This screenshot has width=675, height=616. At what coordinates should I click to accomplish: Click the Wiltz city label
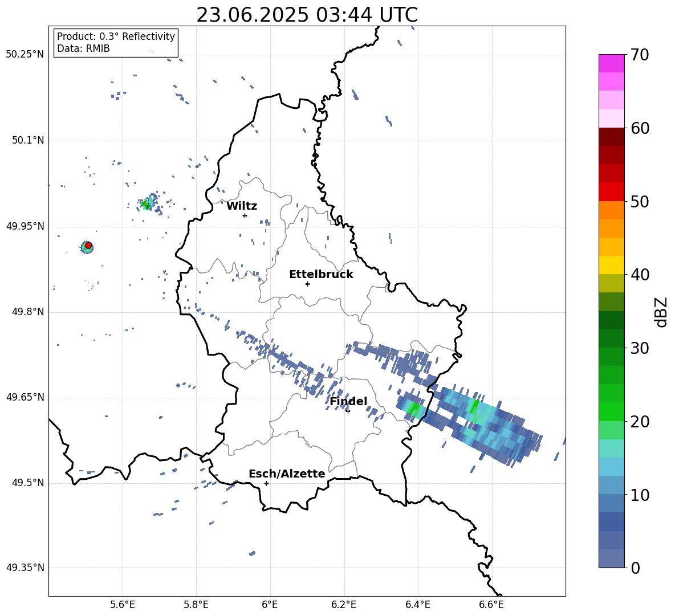(x=242, y=206)
